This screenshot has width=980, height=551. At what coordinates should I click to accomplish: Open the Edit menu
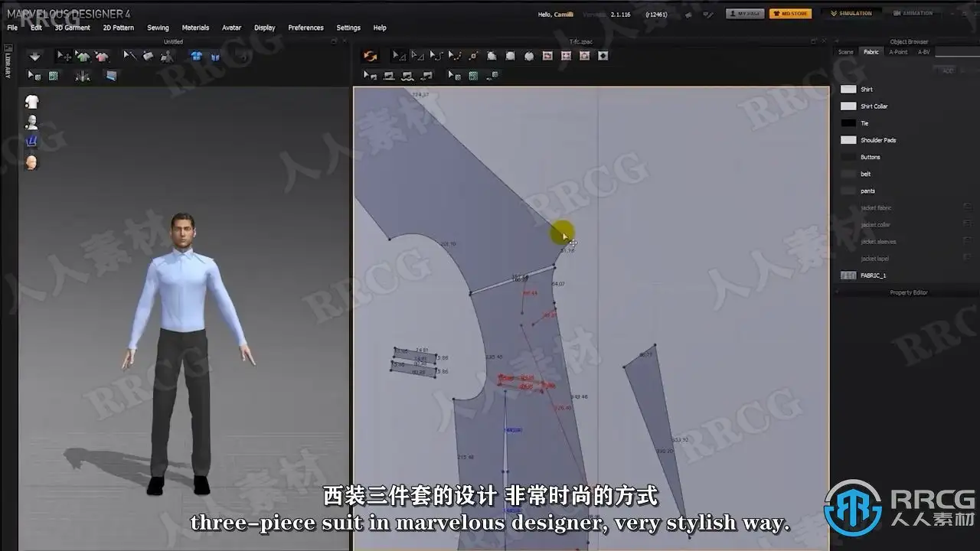36,28
